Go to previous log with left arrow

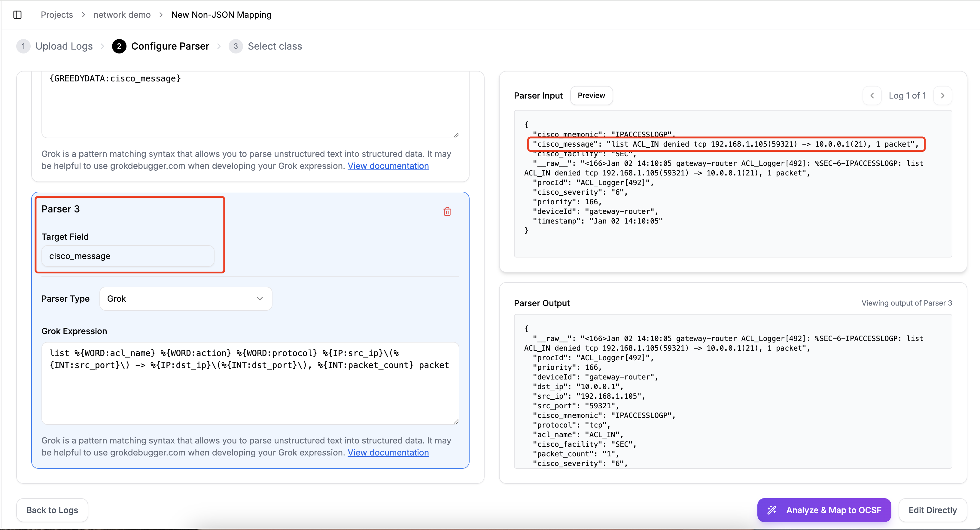pyautogui.click(x=872, y=96)
